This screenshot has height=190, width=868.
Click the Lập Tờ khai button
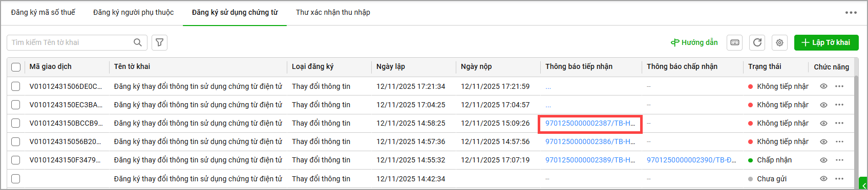(x=825, y=42)
